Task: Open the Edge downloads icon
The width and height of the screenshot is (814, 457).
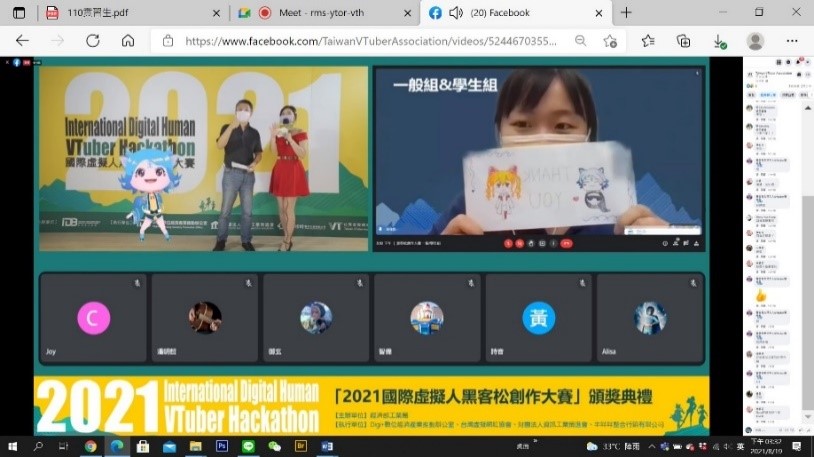Action: (719, 41)
